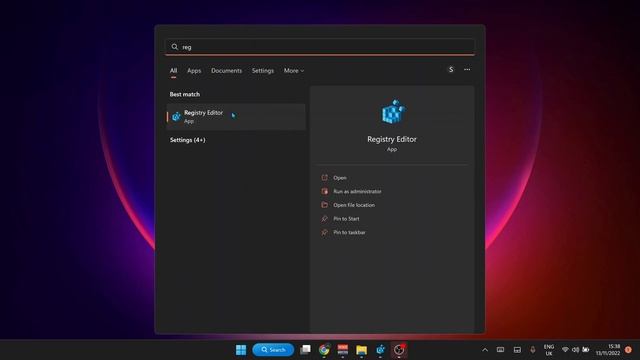Image resolution: width=640 pixels, height=360 pixels.
Task: Select the All filter tab
Action: click(x=173, y=71)
